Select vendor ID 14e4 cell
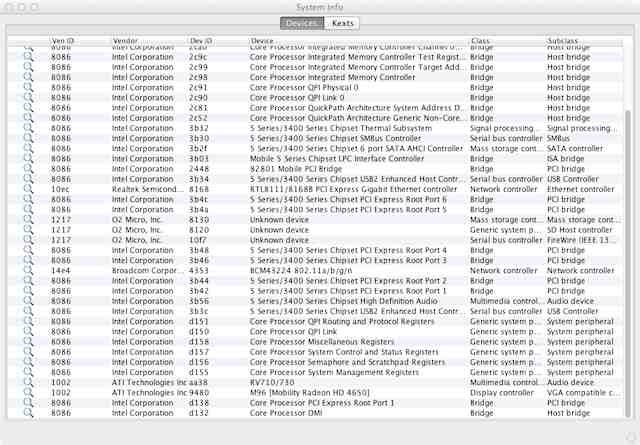Viewport: 640px width, 445px height. (x=61, y=271)
